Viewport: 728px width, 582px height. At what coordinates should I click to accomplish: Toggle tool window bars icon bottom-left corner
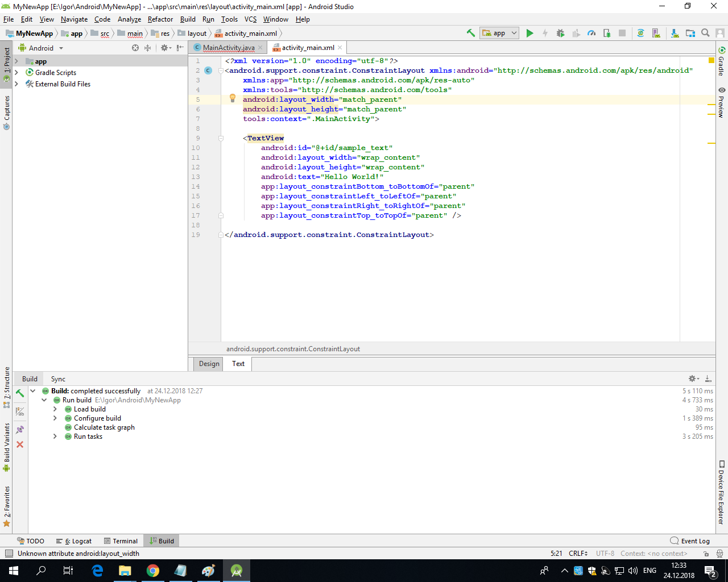[x=9, y=554]
